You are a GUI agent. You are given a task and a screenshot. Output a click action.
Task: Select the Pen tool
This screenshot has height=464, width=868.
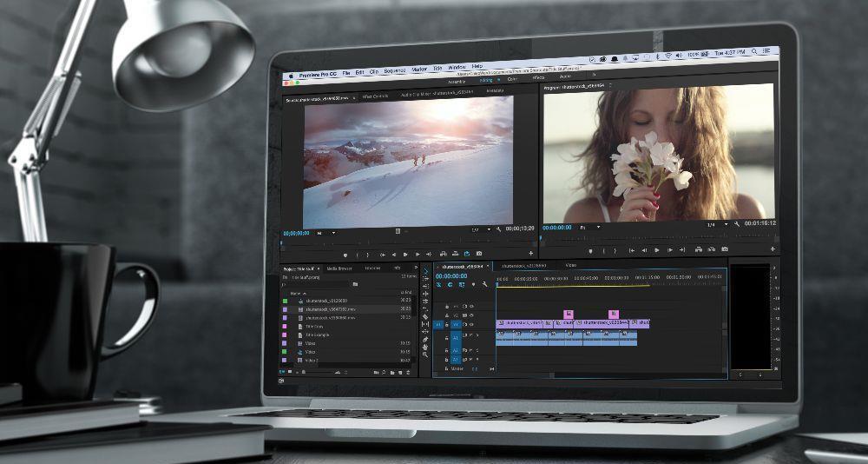tap(425, 339)
